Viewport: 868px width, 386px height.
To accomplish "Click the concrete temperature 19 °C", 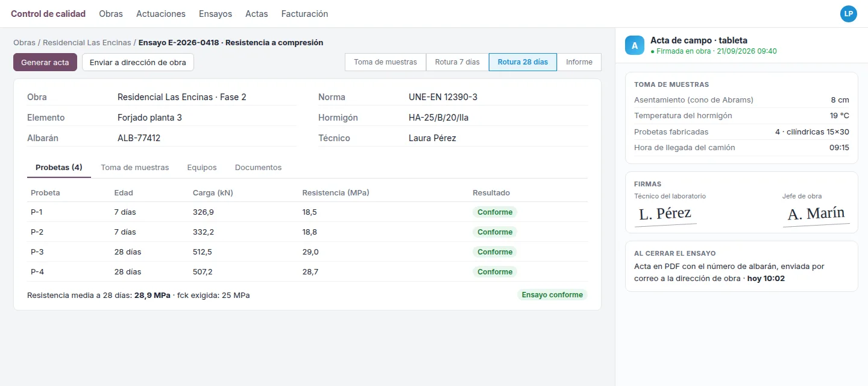I will [x=839, y=116].
